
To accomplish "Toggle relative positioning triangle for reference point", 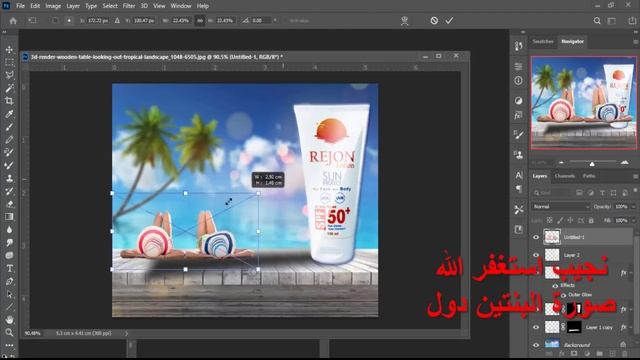I will click(x=117, y=20).
